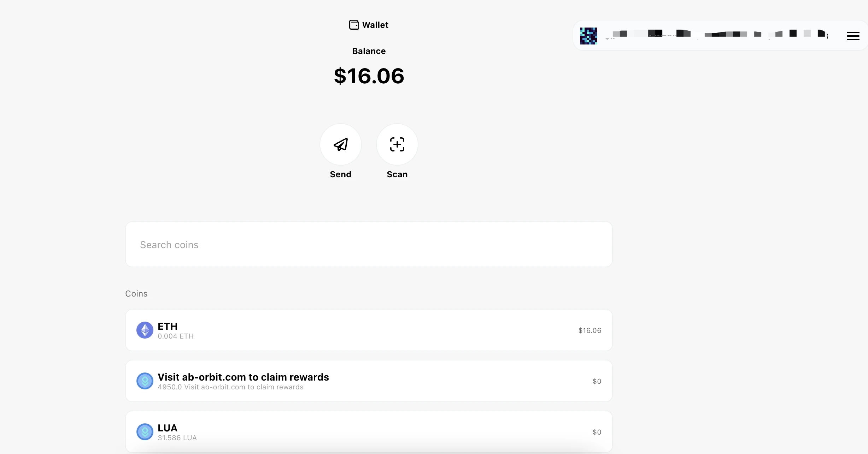Click the LUA token icon
The image size is (868, 454).
tap(145, 432)
